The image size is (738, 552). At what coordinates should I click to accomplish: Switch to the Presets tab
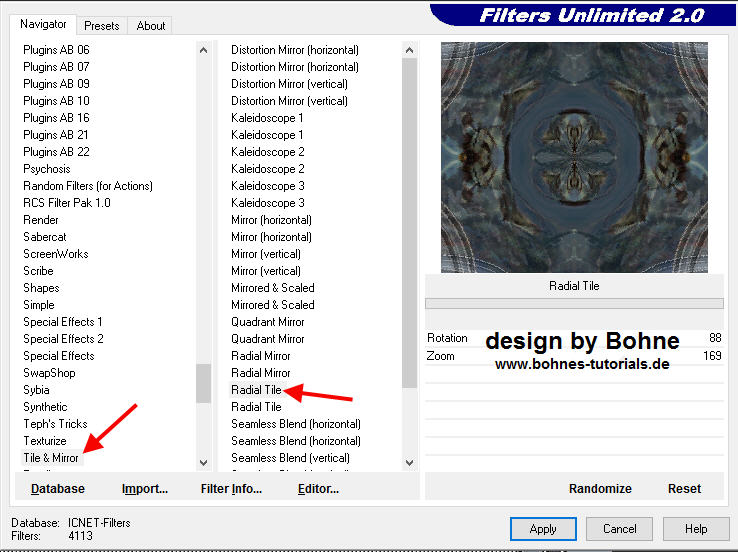(x=102, y=26)
